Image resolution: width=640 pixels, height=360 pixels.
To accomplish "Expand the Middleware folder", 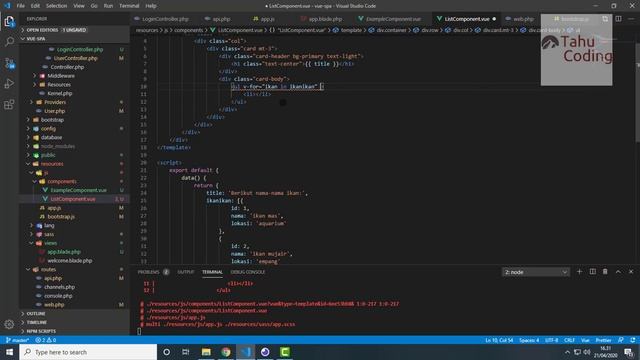I will [61, 76].
